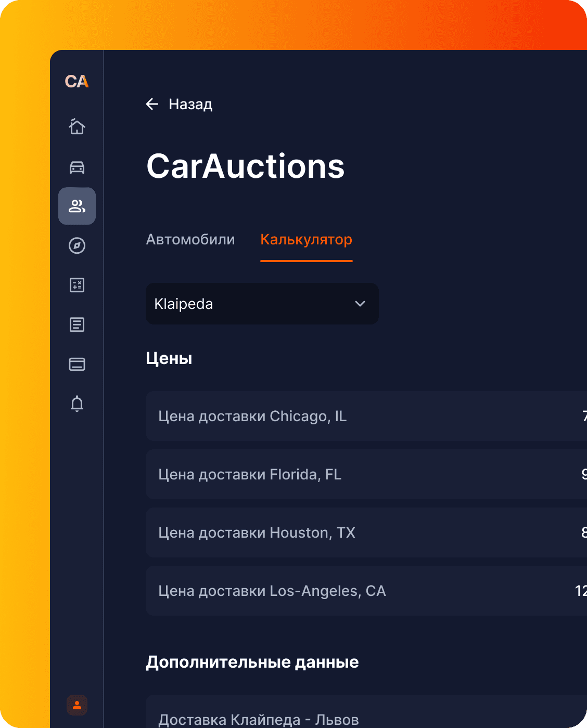The width and height of the screenshot is (587, 728).
Task: Click the orange user profile avatar
Action: click(77, 705)
